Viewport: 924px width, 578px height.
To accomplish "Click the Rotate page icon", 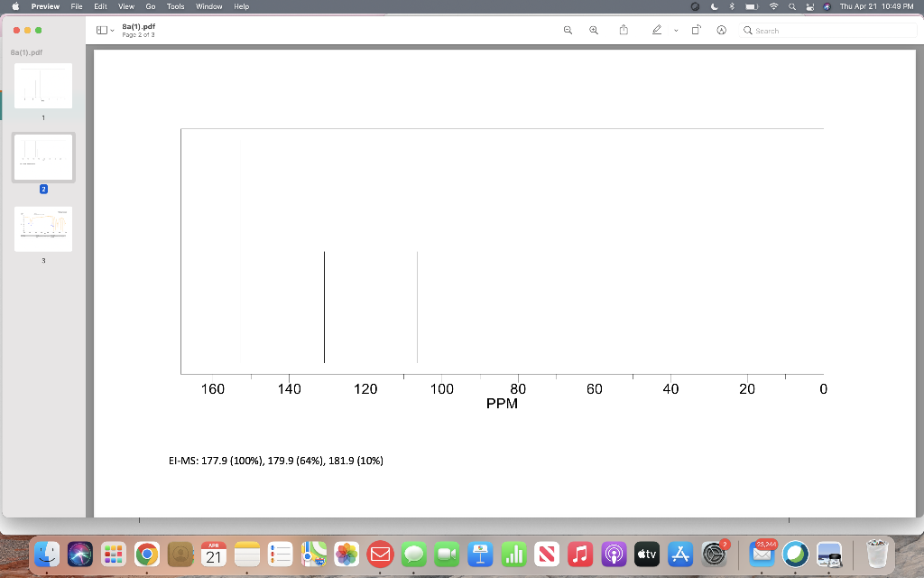I will pyautogui.click(x=696, y=30).
